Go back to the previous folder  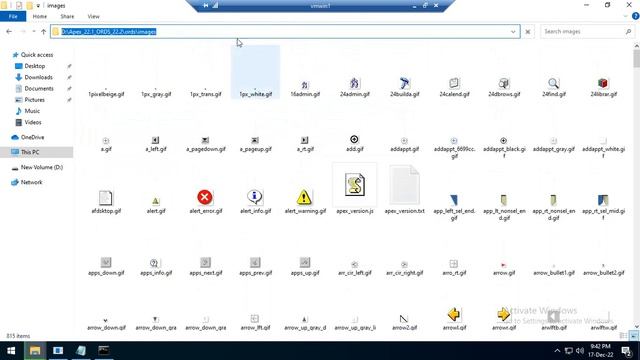[x=9, y=31]
